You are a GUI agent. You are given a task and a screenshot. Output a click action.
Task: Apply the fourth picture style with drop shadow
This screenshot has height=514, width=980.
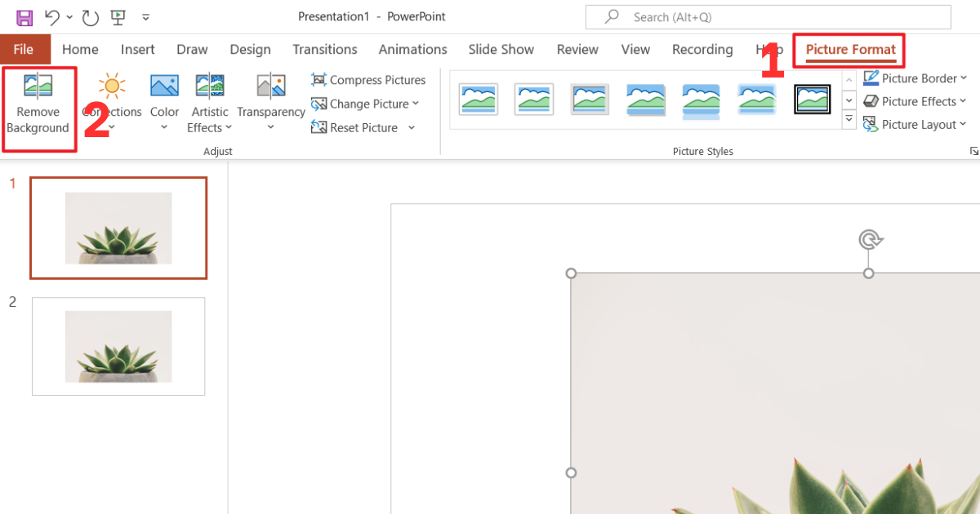point(645,100)
